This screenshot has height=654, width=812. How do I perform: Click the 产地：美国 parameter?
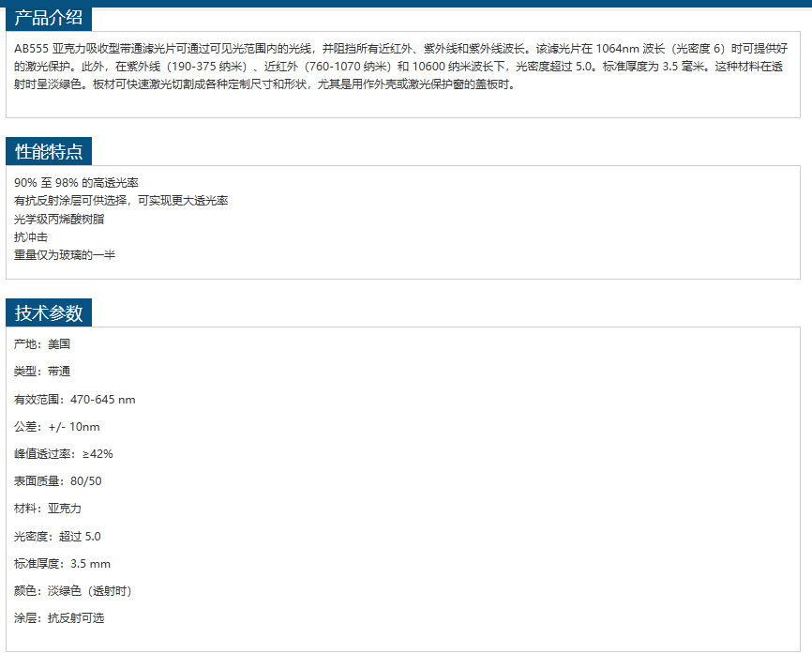point(42,344)
